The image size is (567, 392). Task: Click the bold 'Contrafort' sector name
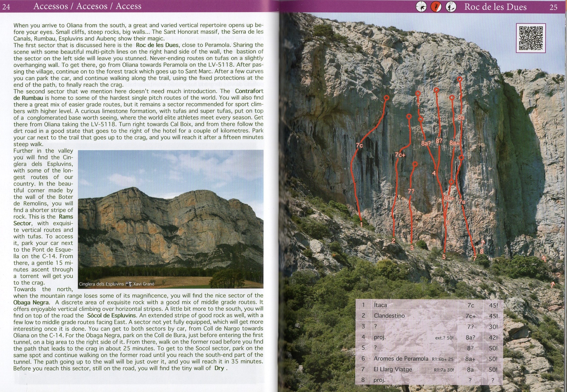pos(249,91)
